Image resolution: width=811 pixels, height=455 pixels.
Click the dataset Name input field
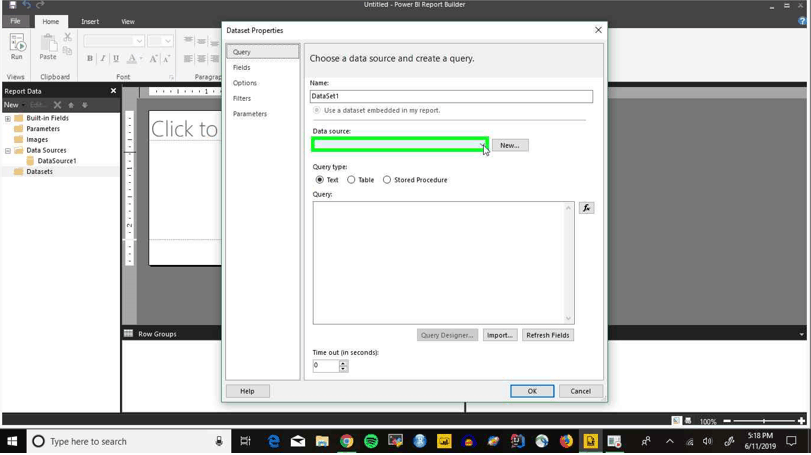[x=452, y=96]
